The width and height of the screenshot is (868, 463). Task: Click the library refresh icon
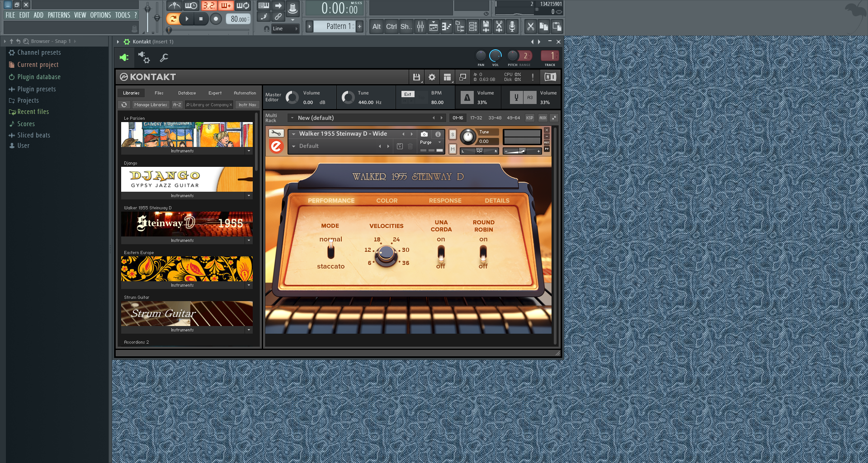pos(124,105)
